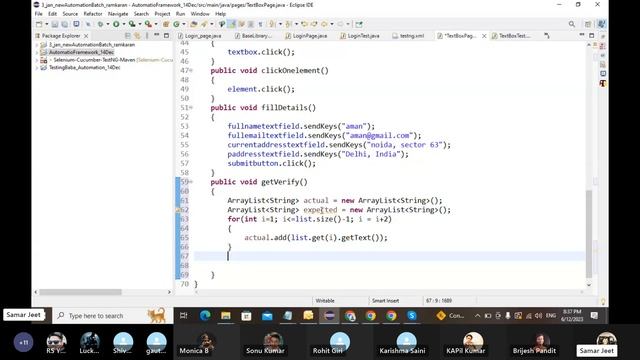The height and width of the screenshot is (360, 640).
Task: Click Collapse All in Package Explorer
Action: pos(128,36)
